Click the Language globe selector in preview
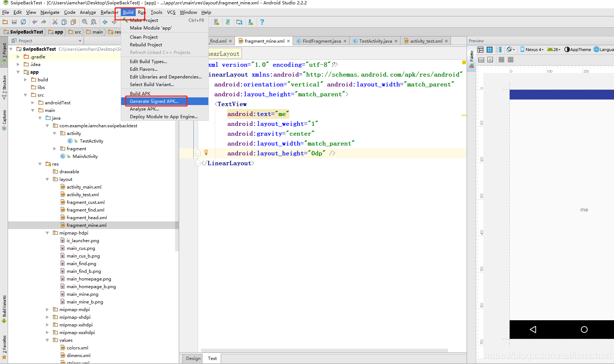The width and height of the screenshot is (614, 364). 604,49
